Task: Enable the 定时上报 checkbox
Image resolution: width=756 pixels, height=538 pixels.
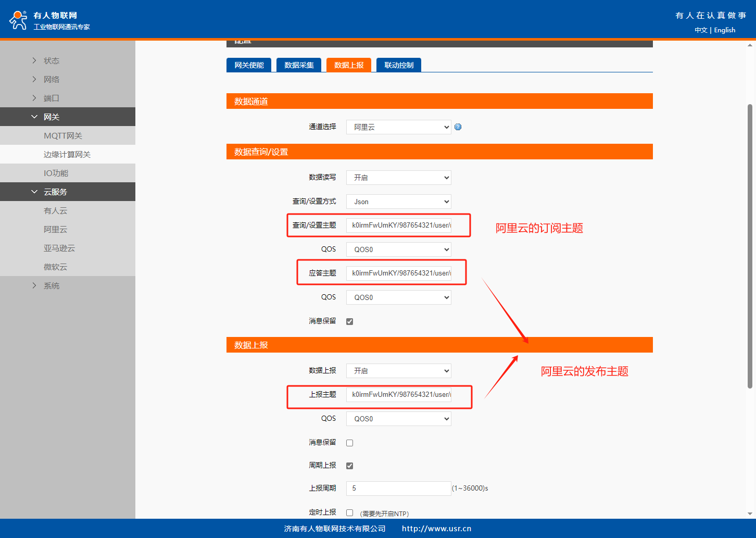Action: pyautogui.click(x=350, y=512)
